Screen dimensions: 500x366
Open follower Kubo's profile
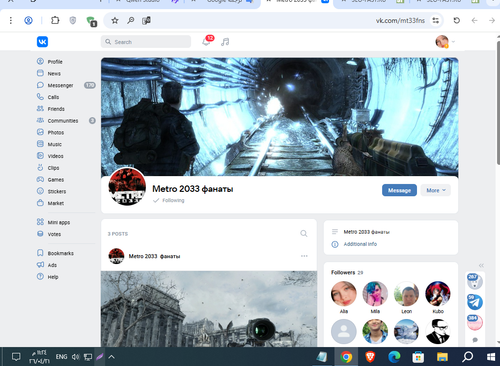[x=438, y=294]
